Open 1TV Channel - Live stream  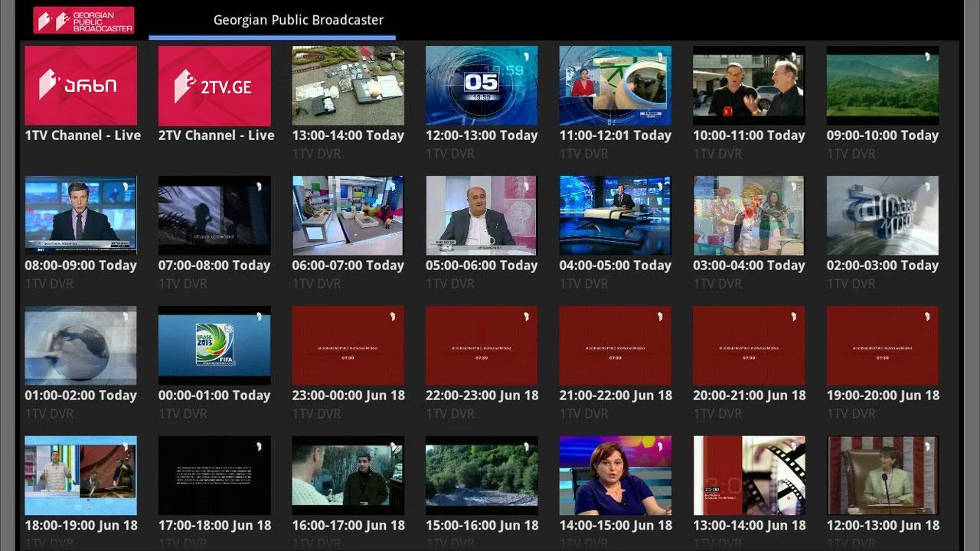tap(81, 85)
